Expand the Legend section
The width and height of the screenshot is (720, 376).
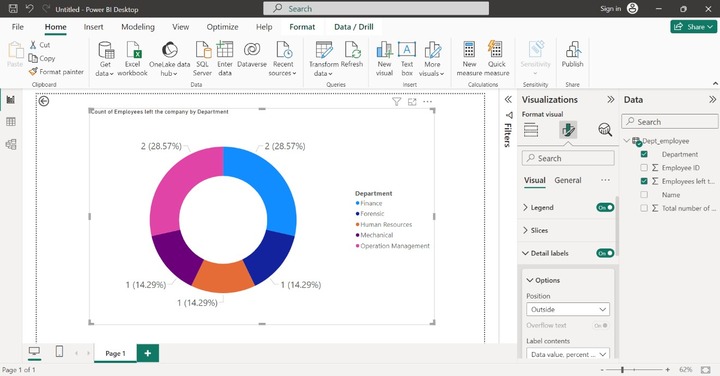[x=525, y=208]
